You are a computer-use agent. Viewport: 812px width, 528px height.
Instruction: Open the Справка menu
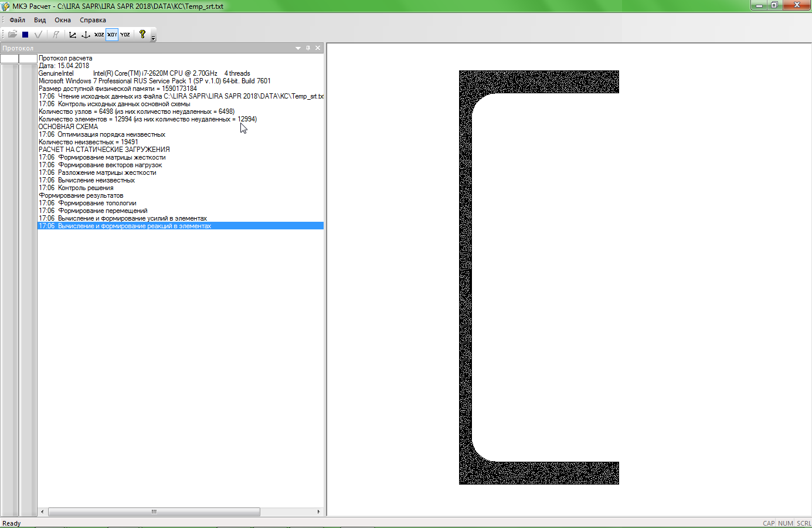click(93, 20)
